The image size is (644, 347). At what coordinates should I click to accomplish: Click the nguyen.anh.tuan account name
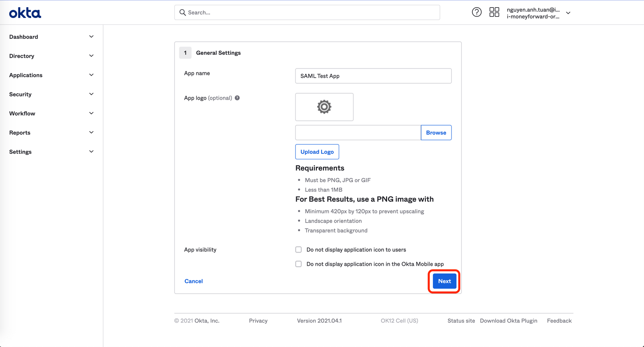click(533, 10)
